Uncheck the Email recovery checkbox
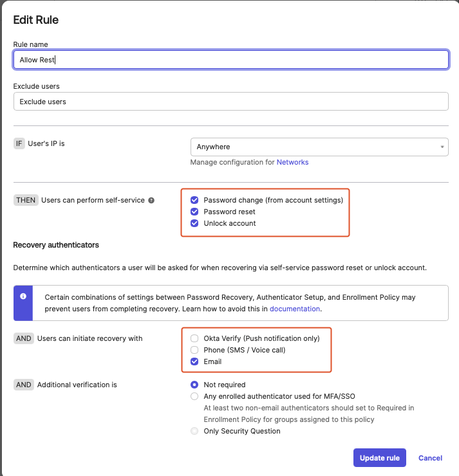 tap(194, 362)
